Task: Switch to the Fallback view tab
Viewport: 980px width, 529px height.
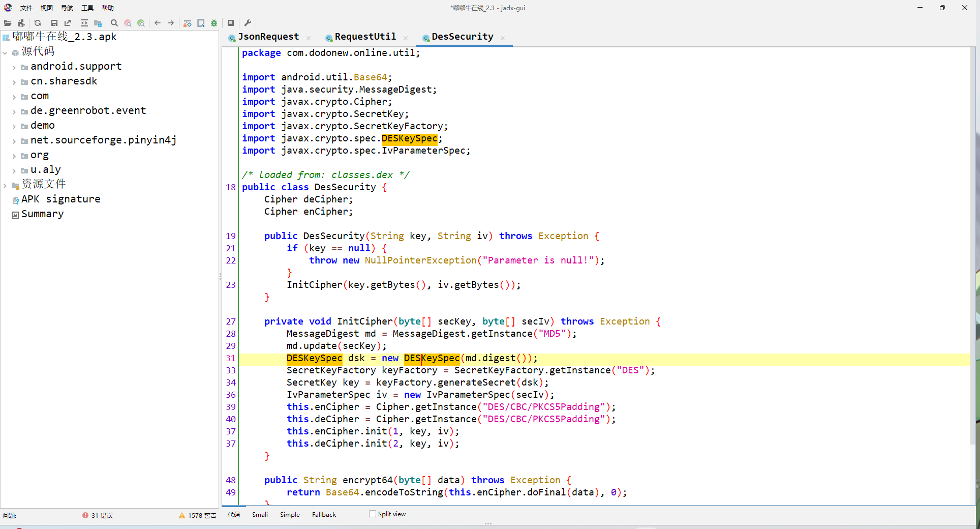Action: (324, 514)
